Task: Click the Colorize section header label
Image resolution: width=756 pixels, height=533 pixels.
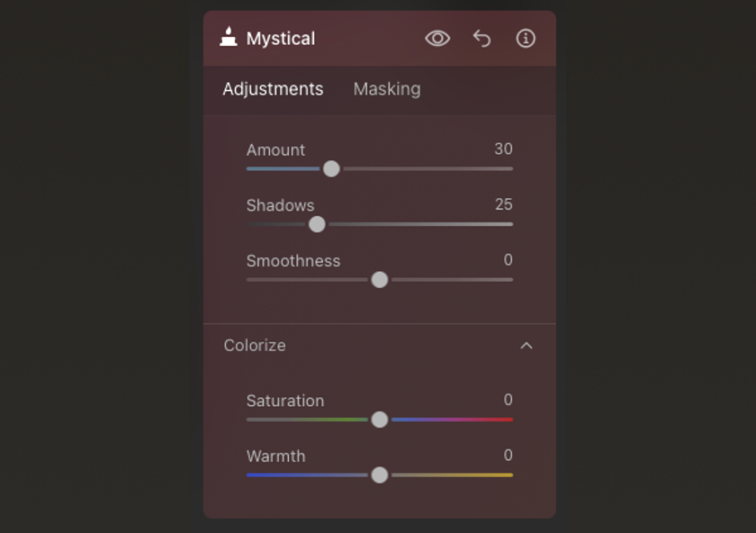Action: tap(255, 346)
